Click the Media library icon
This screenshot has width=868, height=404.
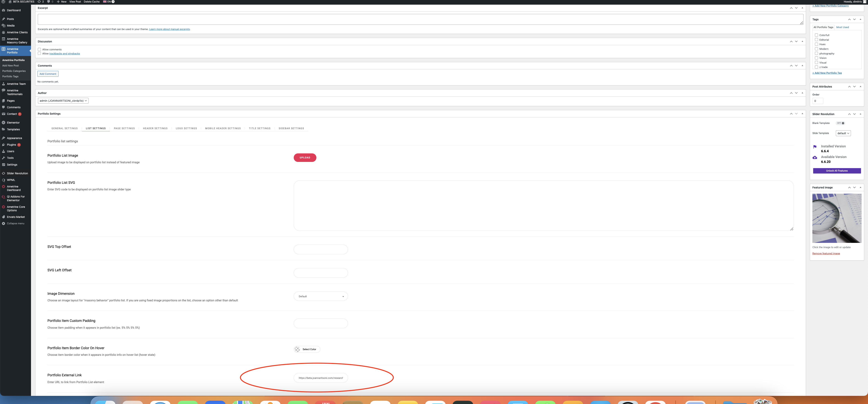pyautogui.click(x=3, y=26)
